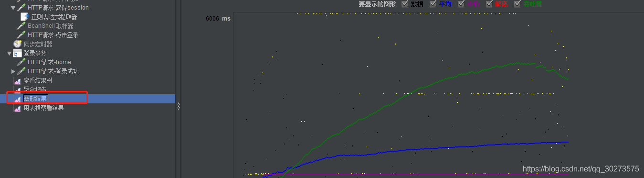Select 正则表达式提取器 tree item
Screen dimensions: 644x178
pos(54,17)
